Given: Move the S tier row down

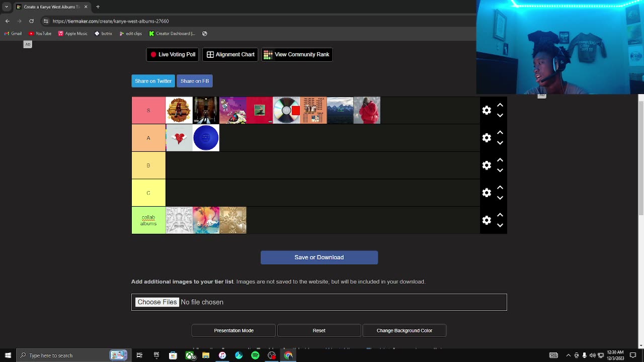Looking at the screenshot, I should pos(500,115).
